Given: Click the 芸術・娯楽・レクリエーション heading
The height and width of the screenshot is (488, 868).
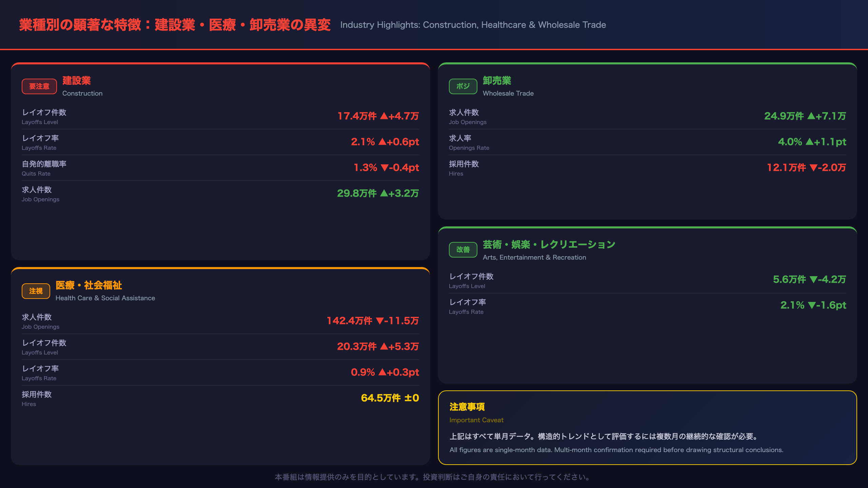Looking at the screenshot, I should pyautogui.click(x=549, y=245).
